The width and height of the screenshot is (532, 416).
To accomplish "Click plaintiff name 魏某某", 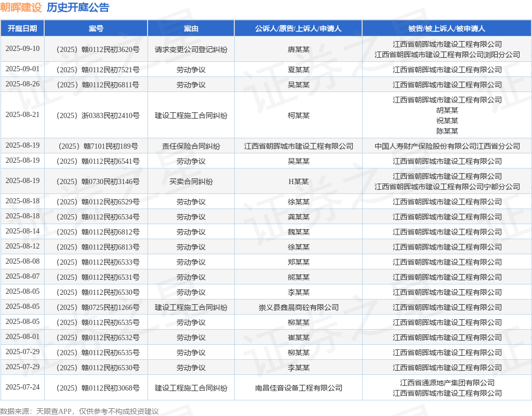I will [299, 232].
